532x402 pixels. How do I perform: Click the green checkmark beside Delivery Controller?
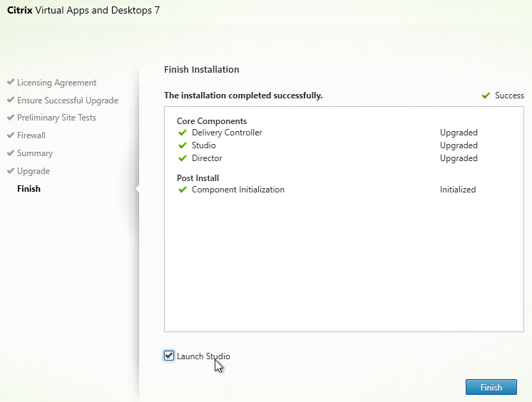183,133
